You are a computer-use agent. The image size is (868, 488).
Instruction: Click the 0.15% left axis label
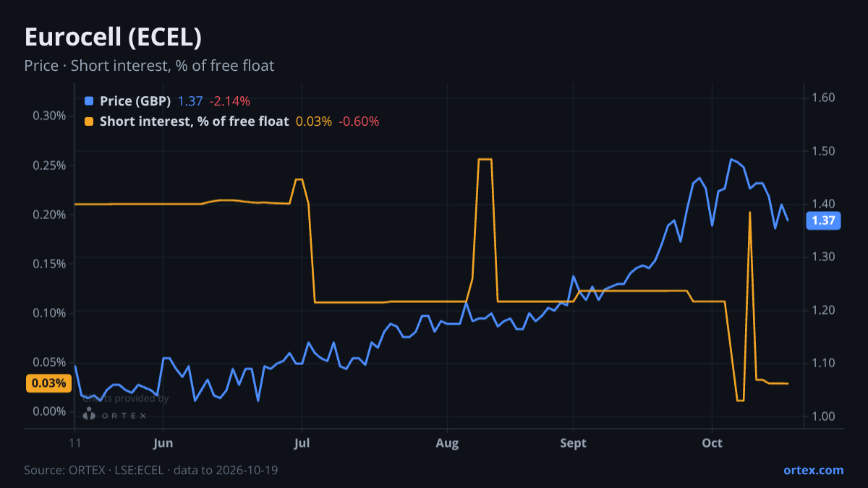tap(50, 263)
